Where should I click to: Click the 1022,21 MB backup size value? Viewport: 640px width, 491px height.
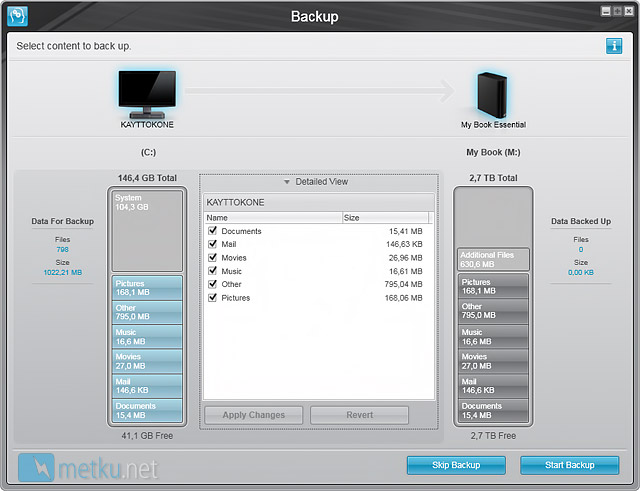click(x=62, y=272)
